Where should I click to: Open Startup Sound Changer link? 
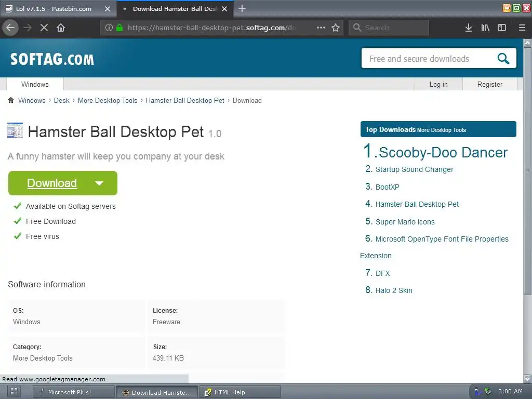coord(414,169)
